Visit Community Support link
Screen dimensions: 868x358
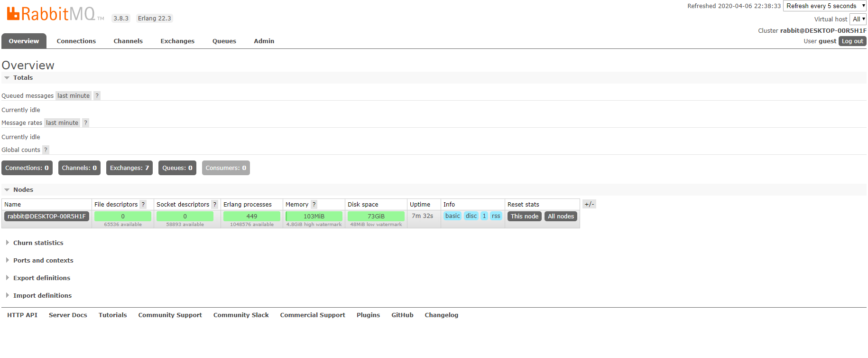click(x=170, y=315)
